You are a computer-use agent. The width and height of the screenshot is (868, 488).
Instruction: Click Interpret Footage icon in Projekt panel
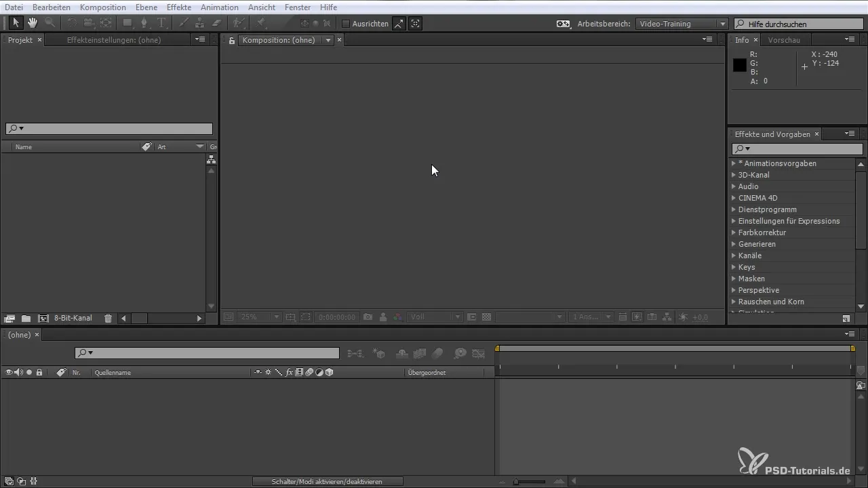[9, 318]
